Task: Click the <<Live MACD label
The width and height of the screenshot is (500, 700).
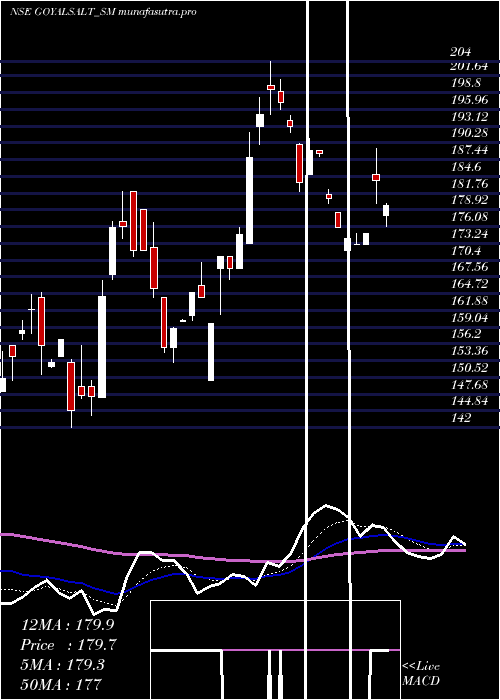Action: 421,674
